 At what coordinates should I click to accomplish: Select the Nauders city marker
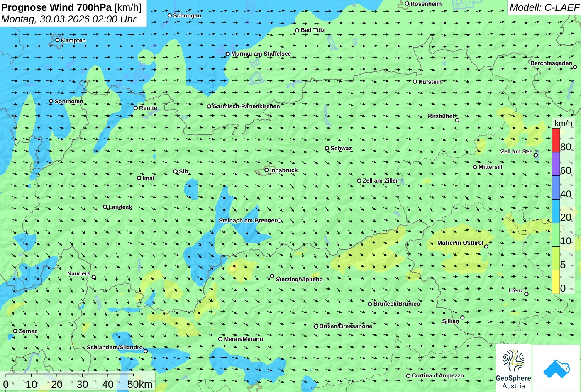pos(94,277)
